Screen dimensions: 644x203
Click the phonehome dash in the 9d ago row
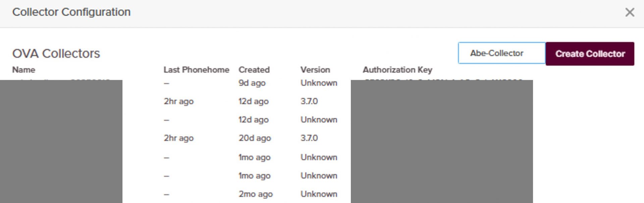tap(167, 83)
